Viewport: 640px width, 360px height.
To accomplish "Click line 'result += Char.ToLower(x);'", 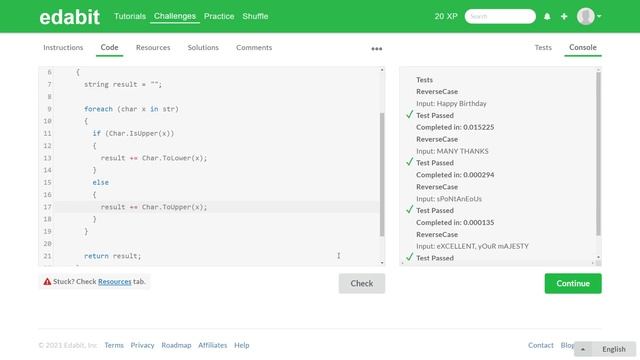I will pyautogui.click(x=154, y=158).
